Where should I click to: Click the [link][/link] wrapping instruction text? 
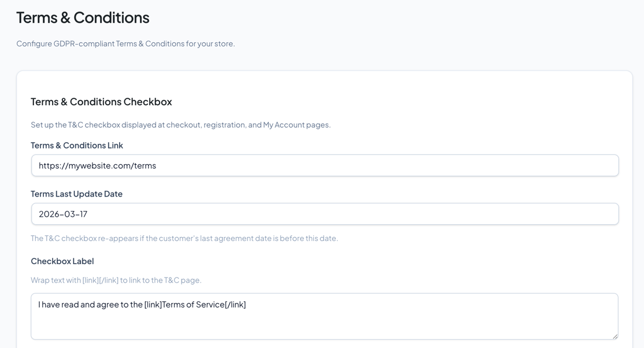coord(116,280)
